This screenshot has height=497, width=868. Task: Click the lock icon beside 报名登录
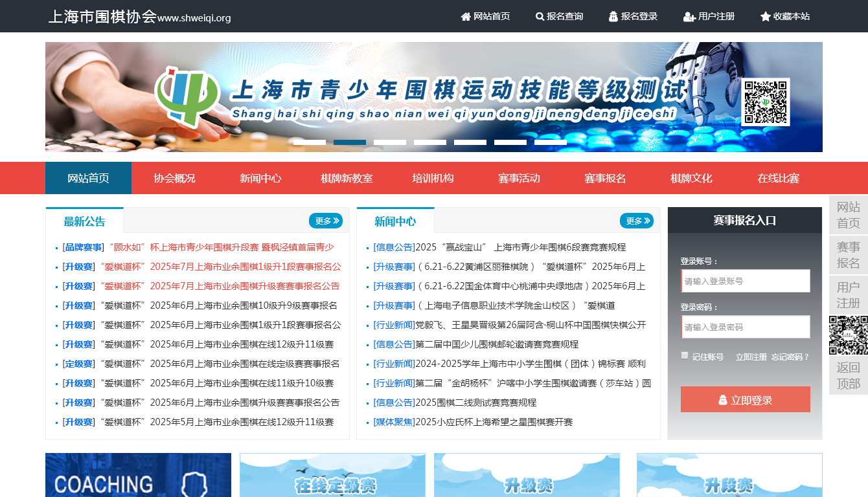tap(613, 17)
